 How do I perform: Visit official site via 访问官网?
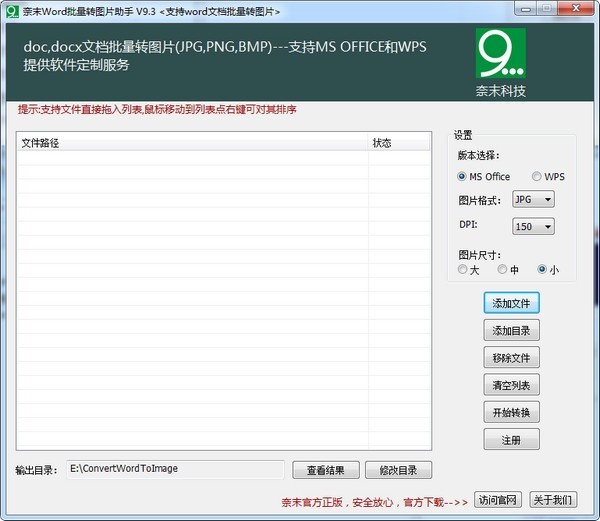tap(498, 500)
